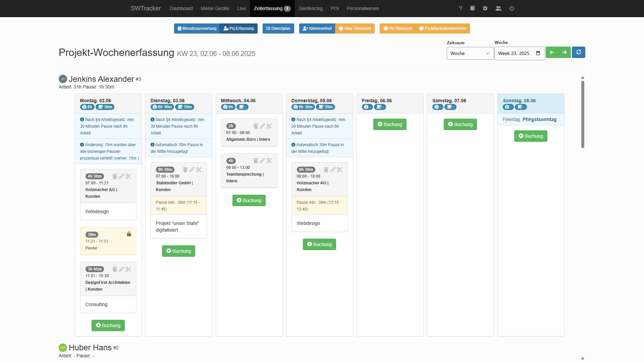Open the week picker calendar icon
The width and height of the screenshot is (644, 362).
click(x=538, y=53)
